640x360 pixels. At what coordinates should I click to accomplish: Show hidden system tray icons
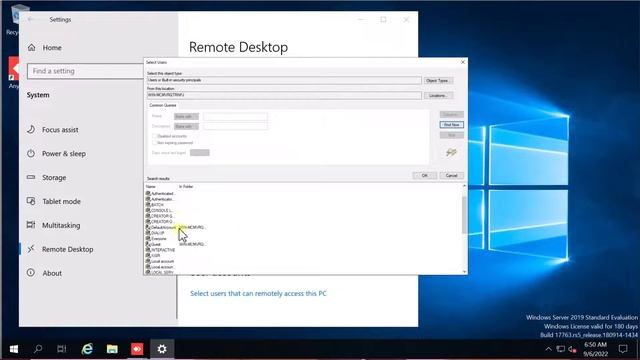[x=549, y=349]
